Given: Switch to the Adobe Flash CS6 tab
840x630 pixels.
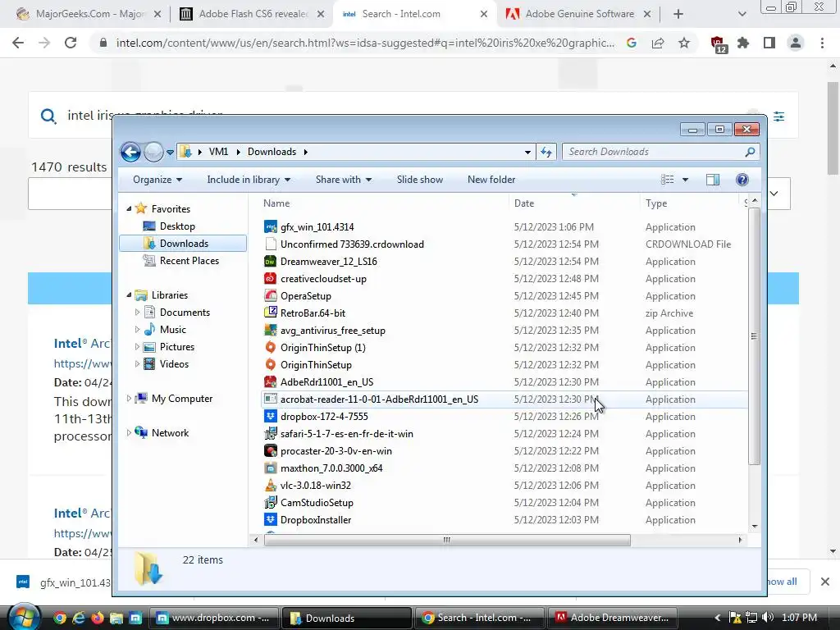Looking at the screenshot, I should [253, 14].
